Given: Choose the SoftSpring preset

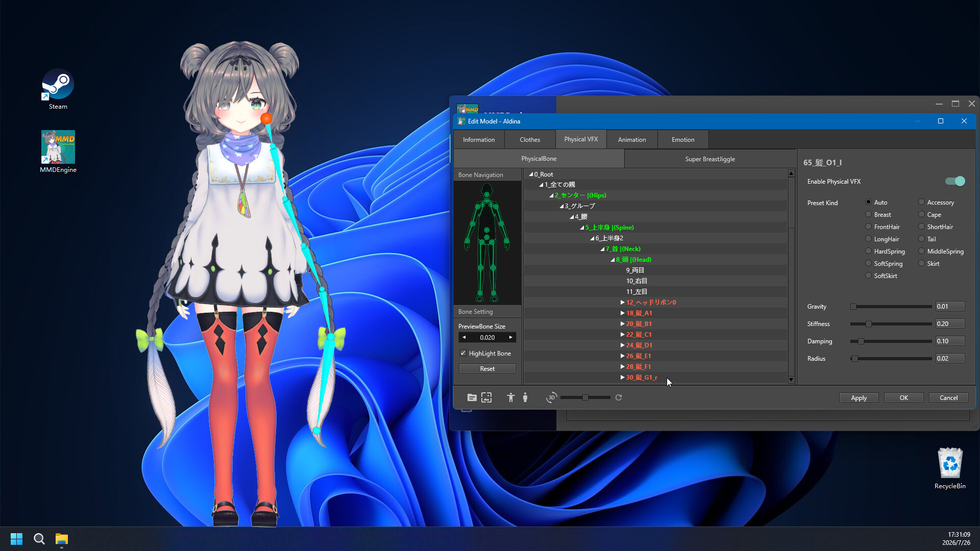Looking at the screenshot, I should click(x=868, y=263).
